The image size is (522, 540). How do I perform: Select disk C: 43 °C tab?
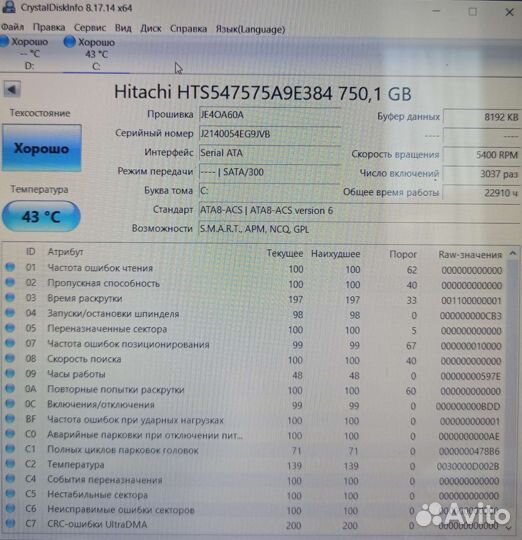coord(96,54)
